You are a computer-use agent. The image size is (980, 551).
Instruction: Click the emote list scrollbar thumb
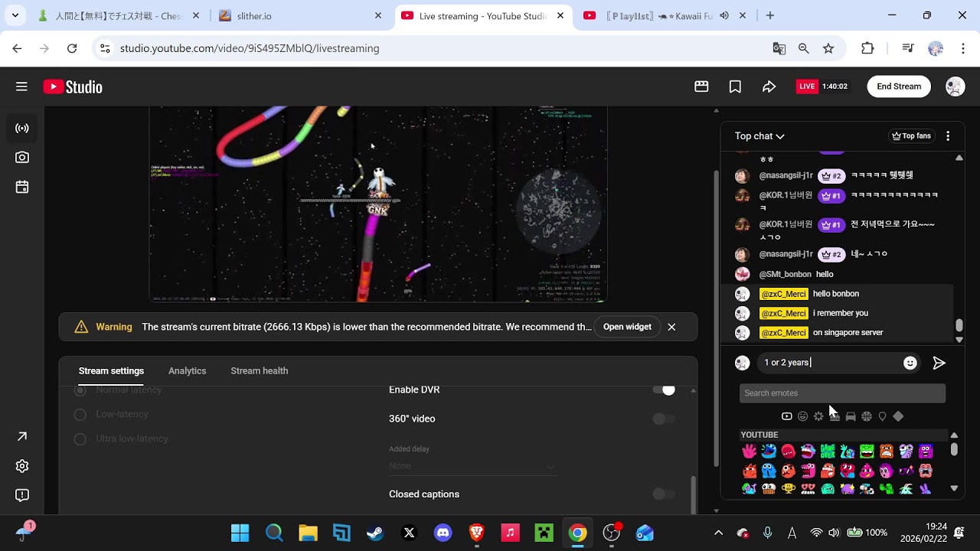[954, 449]
